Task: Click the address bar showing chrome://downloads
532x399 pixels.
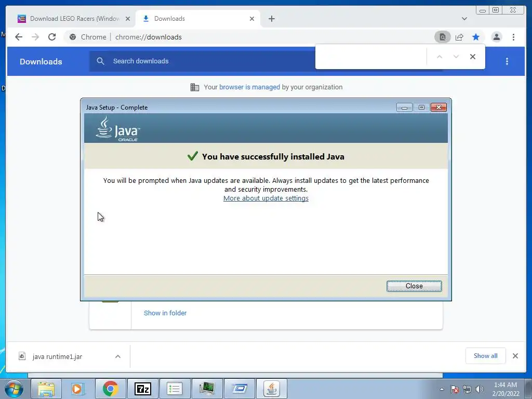Action: 248,37
